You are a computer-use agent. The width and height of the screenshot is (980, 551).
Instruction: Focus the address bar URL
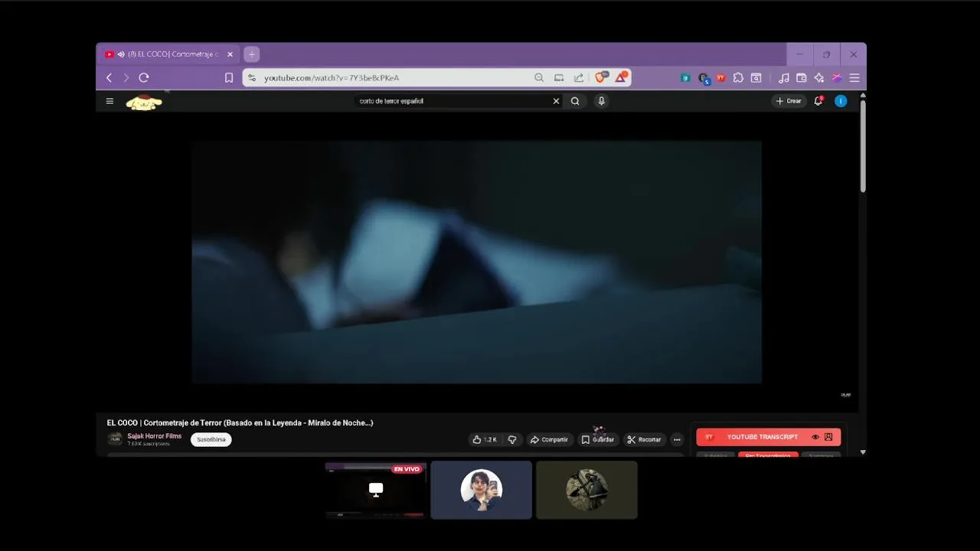[x=332, y=77]
